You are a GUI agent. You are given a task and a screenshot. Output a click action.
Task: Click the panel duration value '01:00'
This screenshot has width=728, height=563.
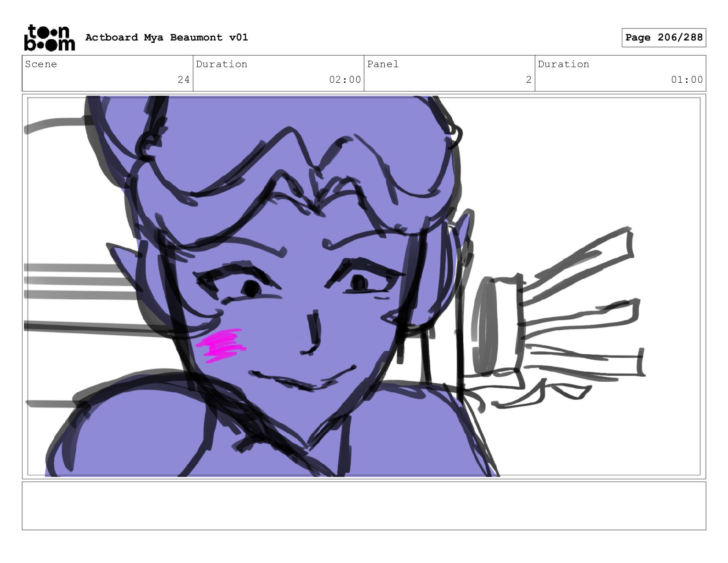tap(687, 80)
